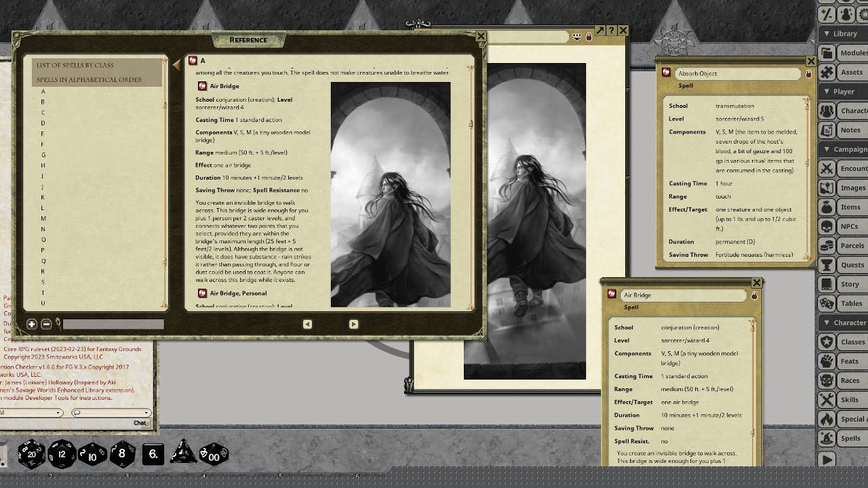Open the chat mode dropdown with speech bubble
The image size is (868, 488).
click(x=111, y=412)
